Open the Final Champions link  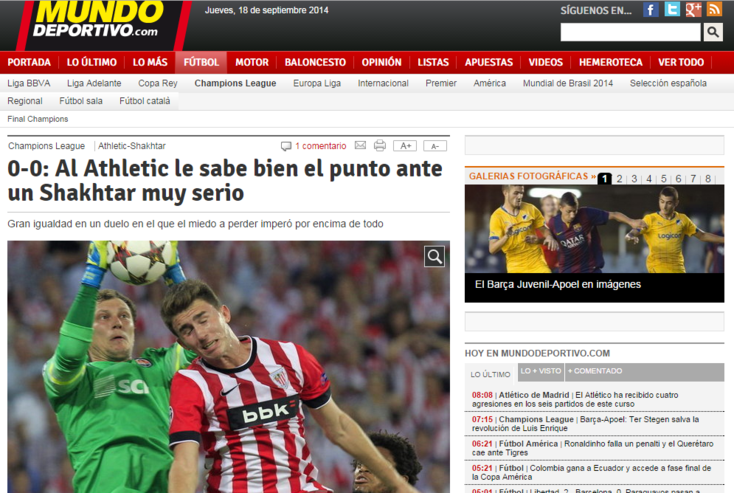pos(37,119)
